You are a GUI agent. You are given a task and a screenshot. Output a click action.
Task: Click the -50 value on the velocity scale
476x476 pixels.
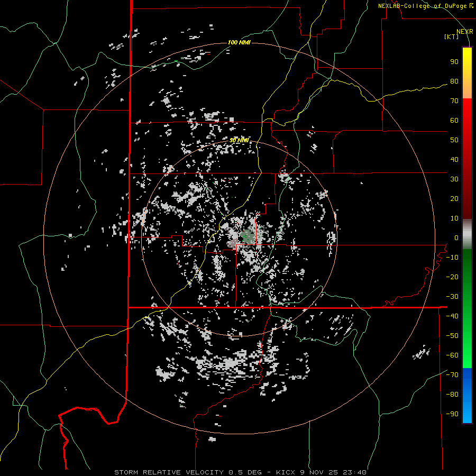coord(452,336)
